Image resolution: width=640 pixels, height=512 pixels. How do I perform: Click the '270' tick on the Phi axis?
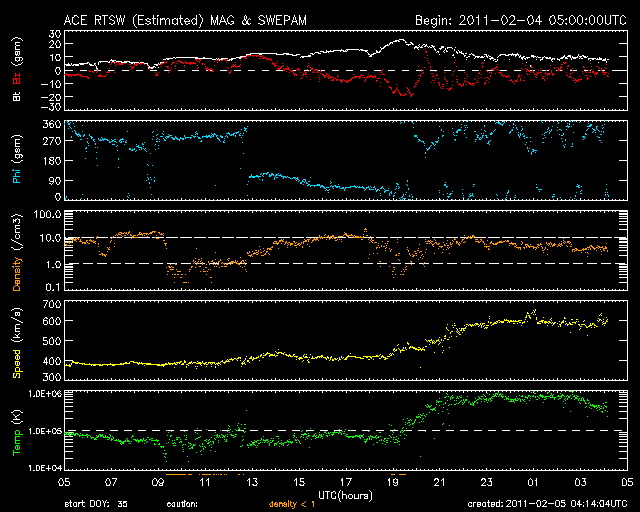(x=52, y=141)
